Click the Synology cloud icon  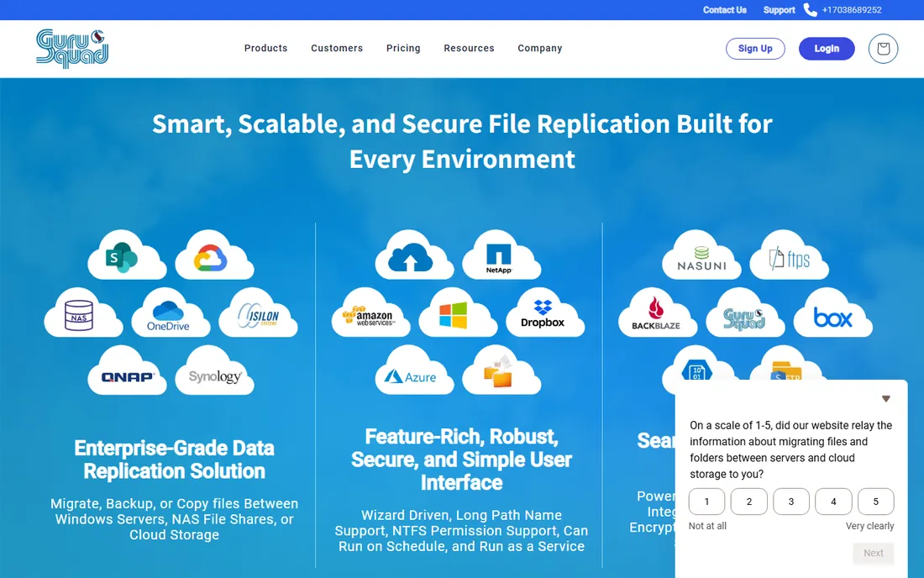point(214,370)
